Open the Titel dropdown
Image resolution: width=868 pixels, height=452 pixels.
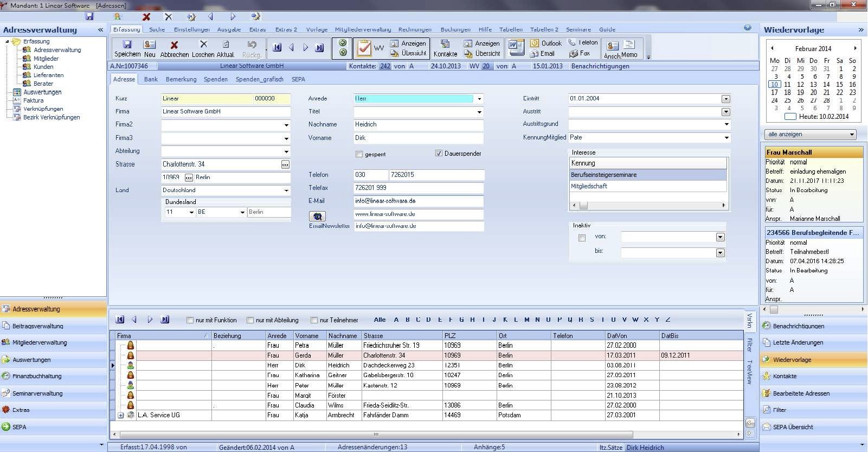[479, 112]
